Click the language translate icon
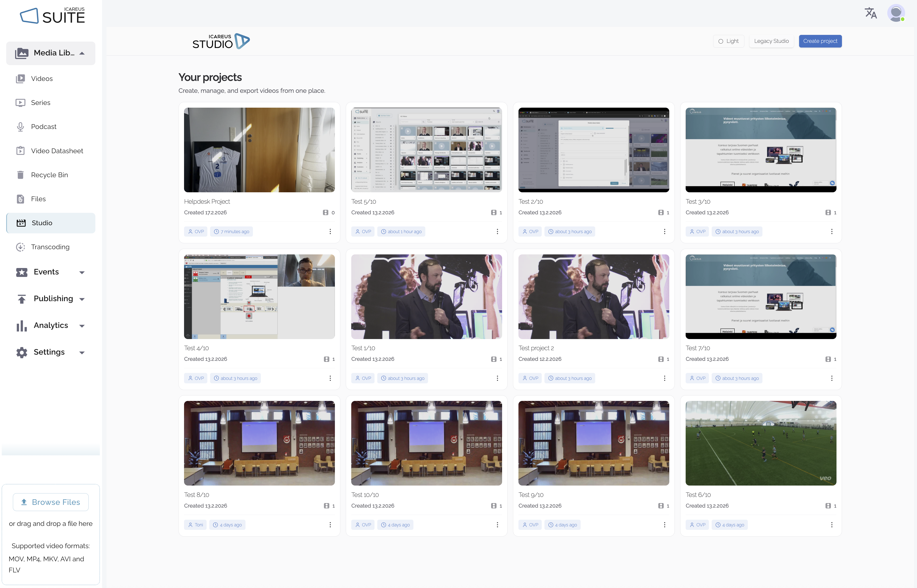 tap(870, 13)
